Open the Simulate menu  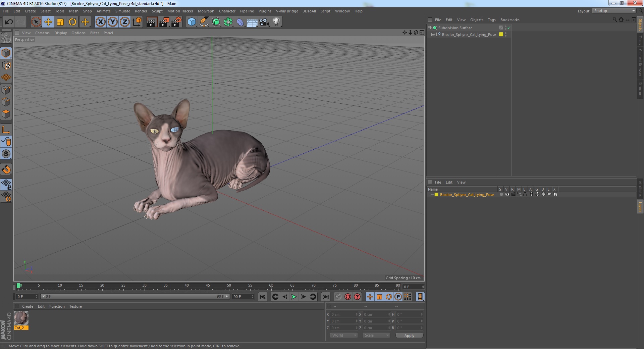pos(123,11)
